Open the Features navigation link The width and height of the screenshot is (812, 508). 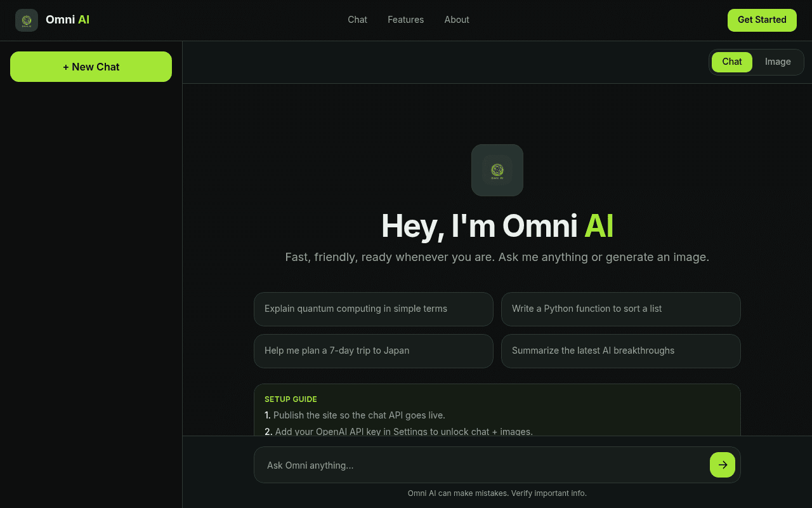point(406,20)
